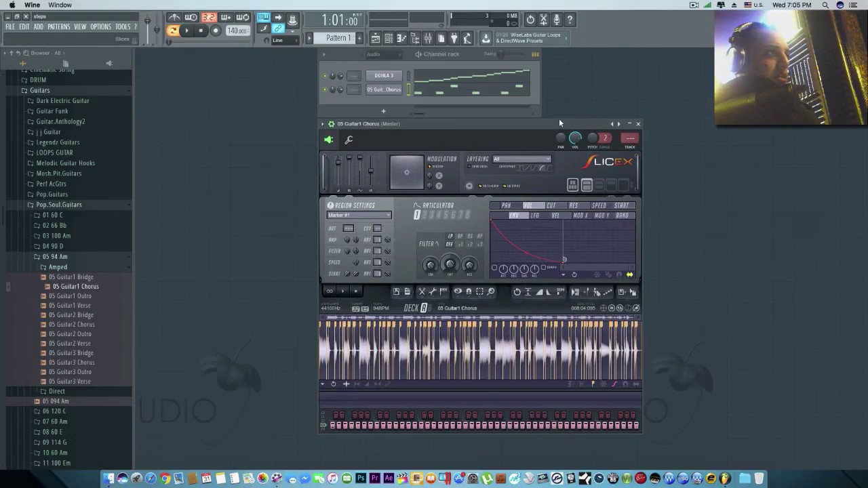Image resolution: width=868 pixels, height=488 pixels.
Task: Adjust the Slicex PITCH knob
Action: tap(592, 138)
